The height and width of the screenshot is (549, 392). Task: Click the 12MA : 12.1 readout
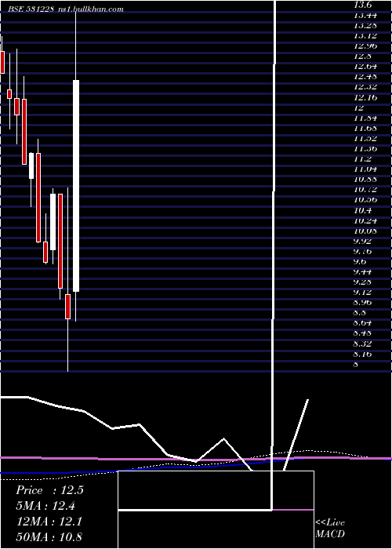pyautogui.click(x=49, y=522)
